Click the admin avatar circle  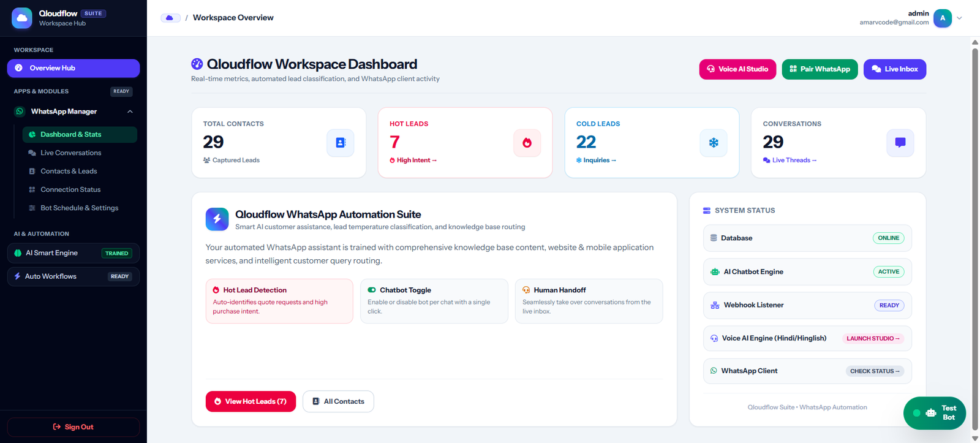[942, 18]
